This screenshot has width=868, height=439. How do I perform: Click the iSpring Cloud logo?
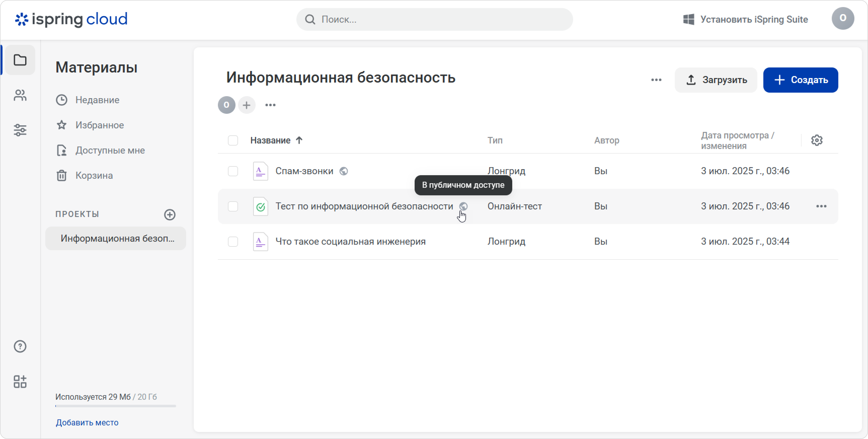pyautogui.click(x=71, y=19)
